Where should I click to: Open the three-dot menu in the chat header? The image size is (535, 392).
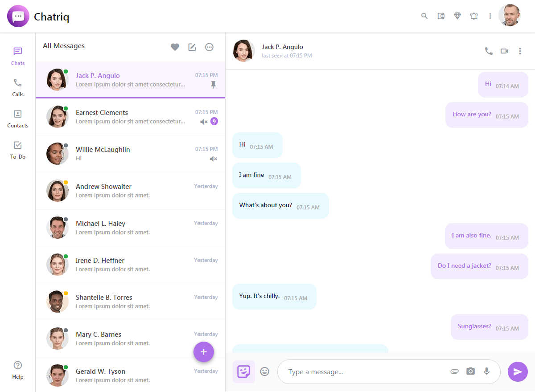[520, 51]
